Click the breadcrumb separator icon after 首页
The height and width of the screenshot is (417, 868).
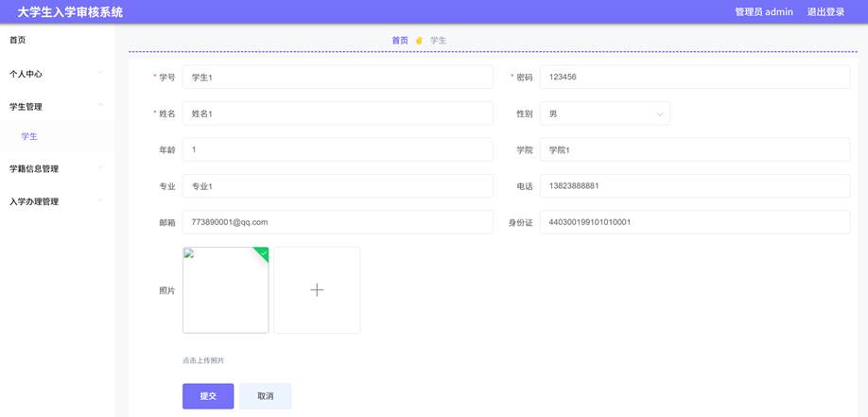[x=419, y=41]
